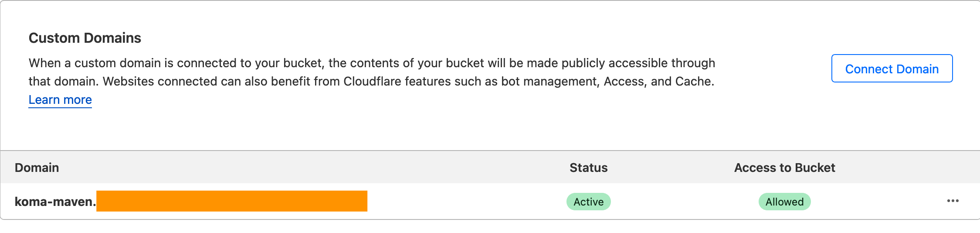
Task: Follow the Learn more link
Action: click(x=60, y=100)
